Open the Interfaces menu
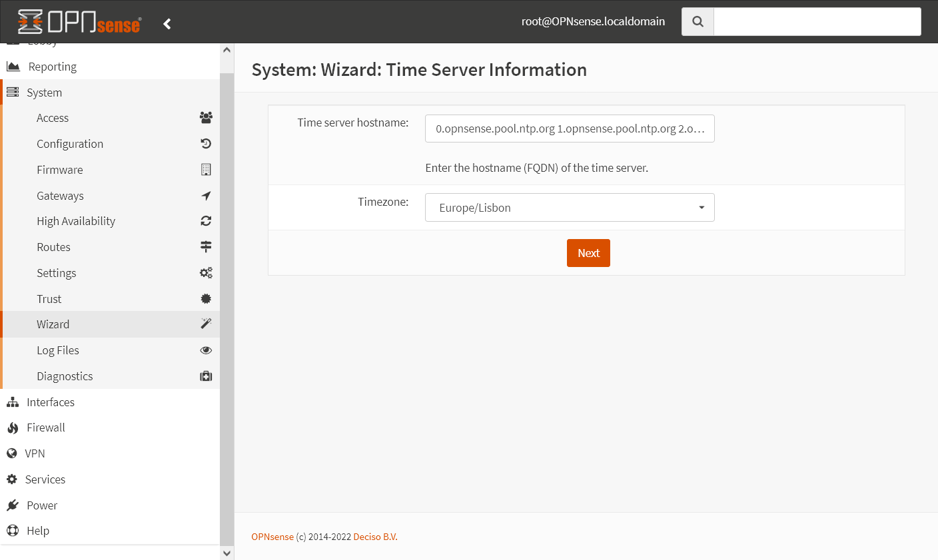Screen dimensions: 938x560 pyautogui.click(x=51, y=402)
